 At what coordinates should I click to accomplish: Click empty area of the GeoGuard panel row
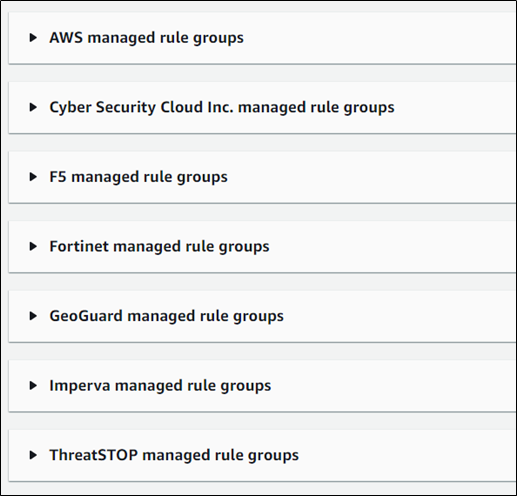pos(400,316)
